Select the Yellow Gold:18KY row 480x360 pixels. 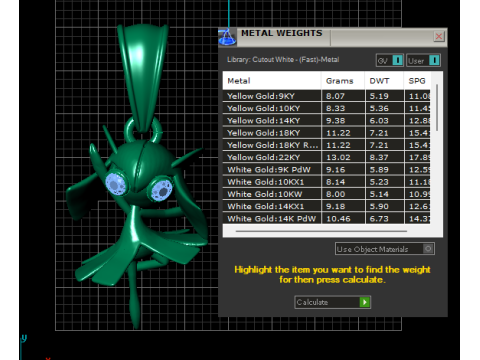[x=326, y=133]
